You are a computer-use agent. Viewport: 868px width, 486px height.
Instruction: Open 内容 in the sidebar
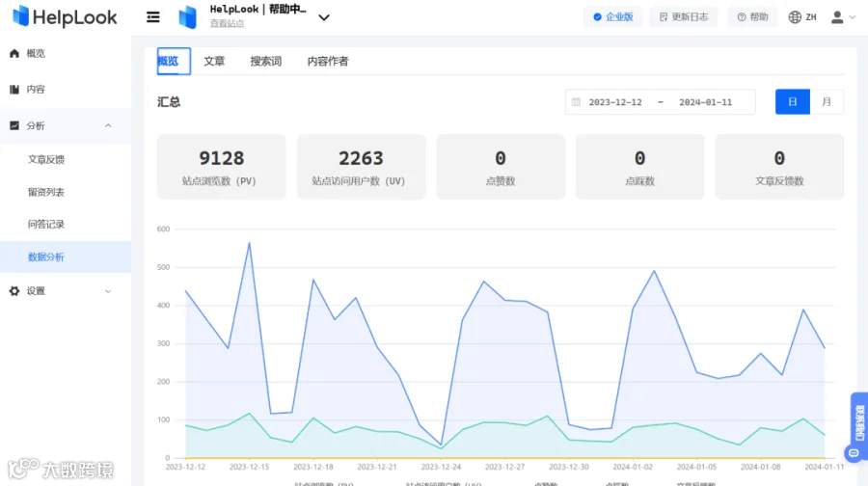pyautogui.click(x=36, y=89)
